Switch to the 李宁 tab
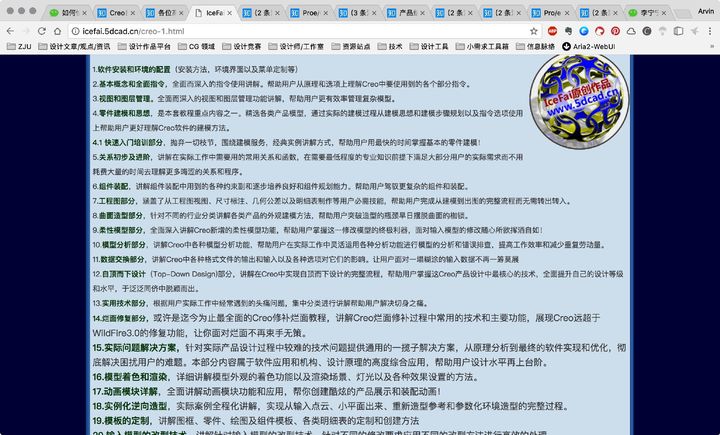This screenshot has height=435, width=720. coord(645,13)
